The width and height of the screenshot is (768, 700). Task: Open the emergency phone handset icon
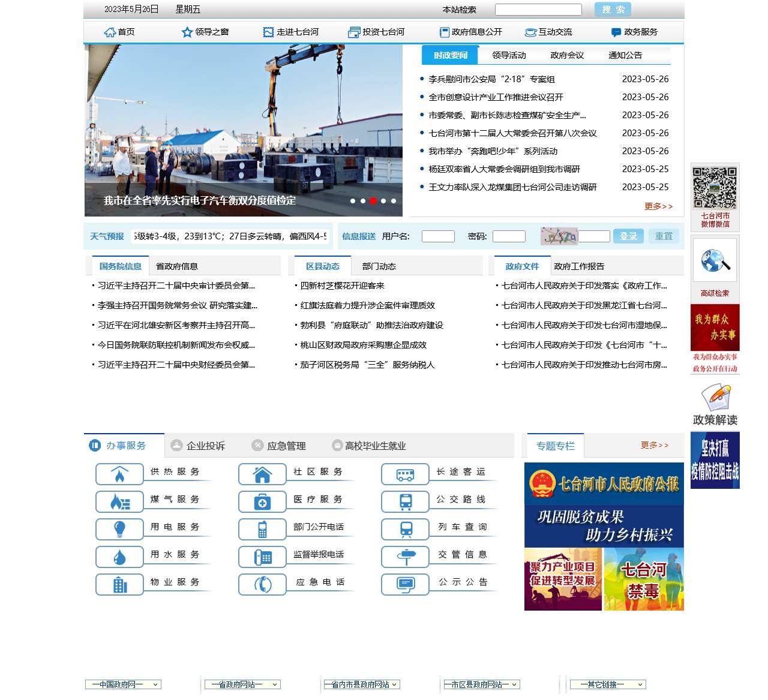[x=262, y=585]
